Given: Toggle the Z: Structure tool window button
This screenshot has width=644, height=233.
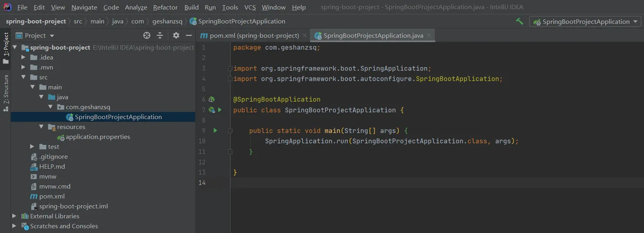Looking at the screenshot, I should pos(6,93).
